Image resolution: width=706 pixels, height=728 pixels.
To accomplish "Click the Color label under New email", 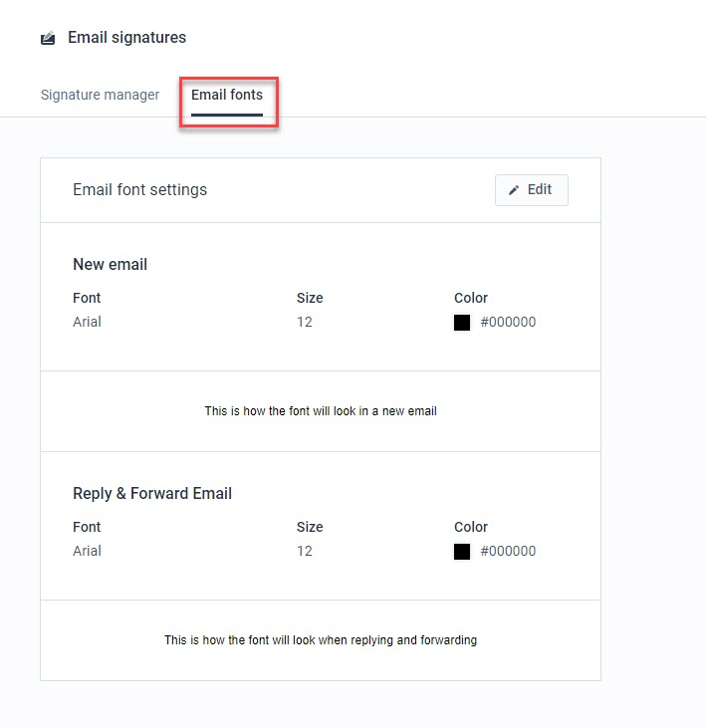I will (471, 298).
